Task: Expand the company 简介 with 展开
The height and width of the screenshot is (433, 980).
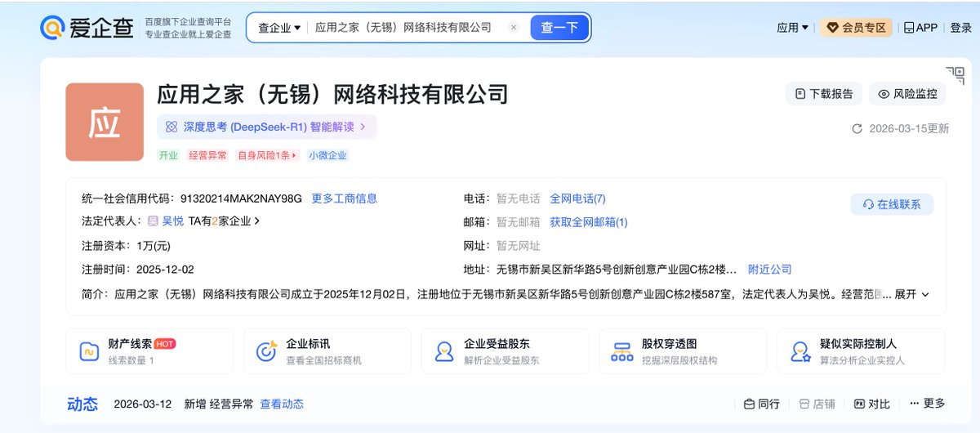Action: coord(912,294)
